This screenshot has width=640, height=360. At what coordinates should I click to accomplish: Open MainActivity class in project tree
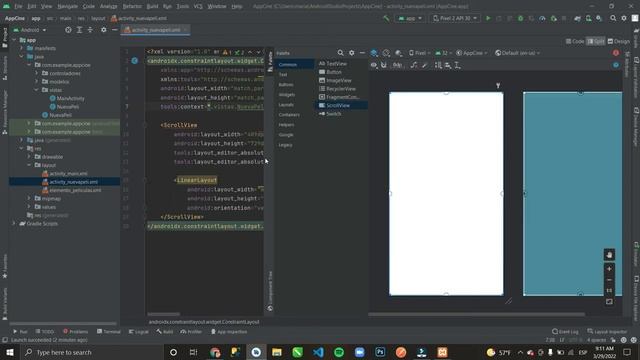[70, 98]
